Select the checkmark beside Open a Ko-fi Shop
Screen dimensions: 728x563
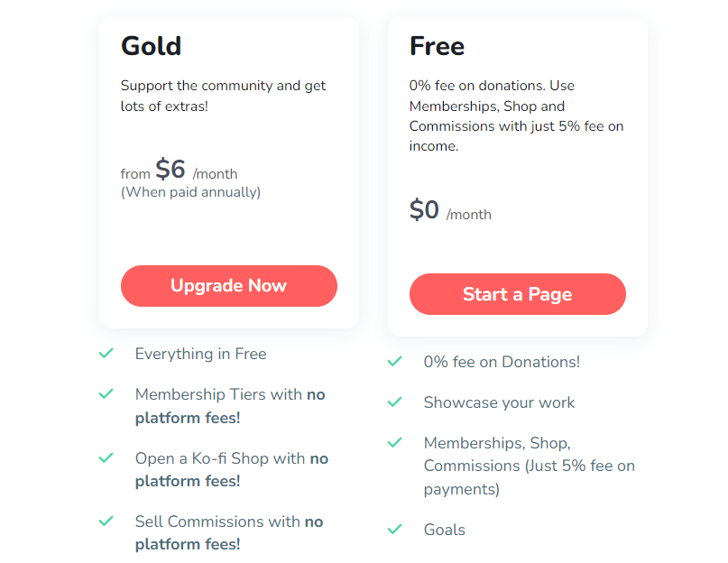tap(106, 458)
